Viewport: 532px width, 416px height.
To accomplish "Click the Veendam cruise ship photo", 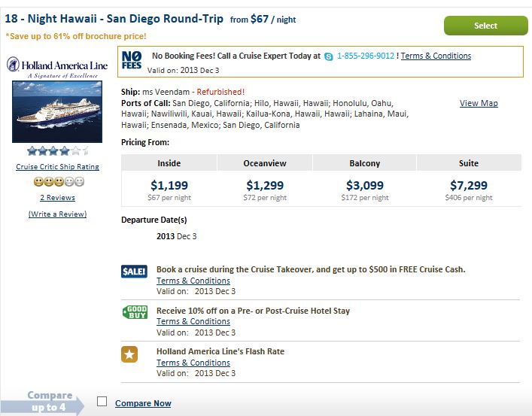I will 57,111.
